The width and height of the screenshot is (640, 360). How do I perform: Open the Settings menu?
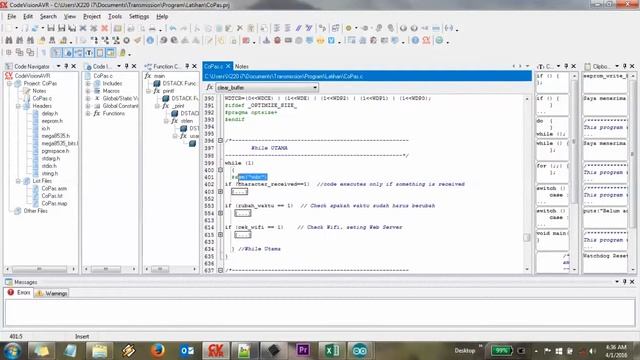click(x=139, y=16)
